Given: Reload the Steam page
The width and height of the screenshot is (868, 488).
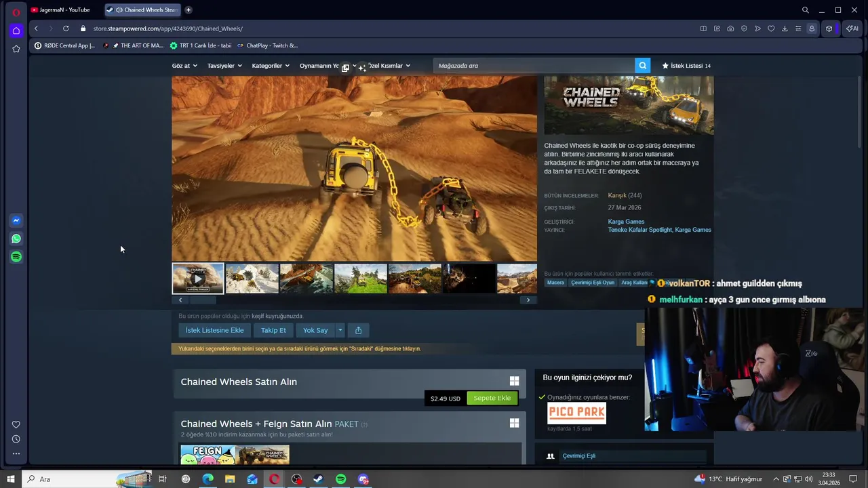Looking at the screenshot, I should [66, 28].
